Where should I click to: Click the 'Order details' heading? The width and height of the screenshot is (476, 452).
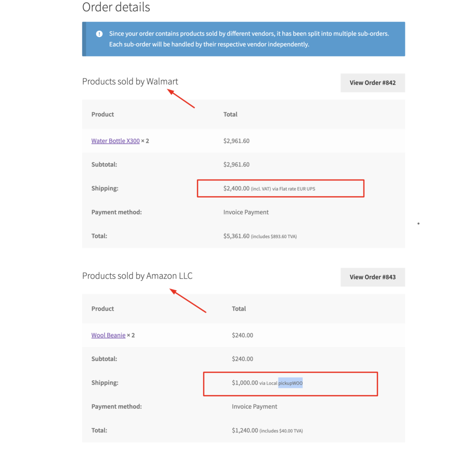(x=116, y=7)
